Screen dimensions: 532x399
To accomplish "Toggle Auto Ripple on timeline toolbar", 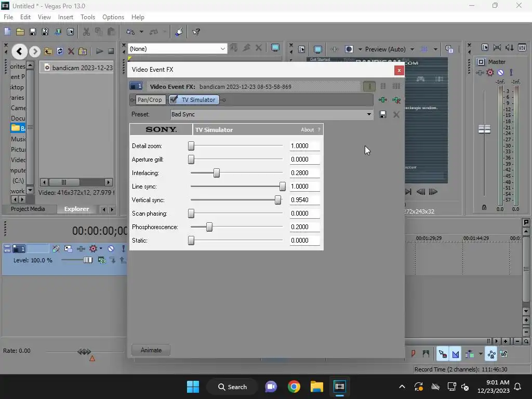I will pos(470,354).
